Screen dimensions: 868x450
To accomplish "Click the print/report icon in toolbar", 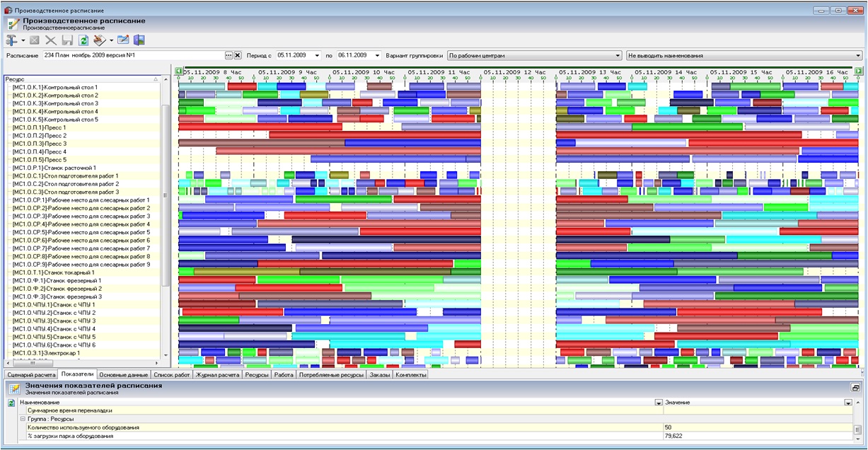I will (100, 40).
